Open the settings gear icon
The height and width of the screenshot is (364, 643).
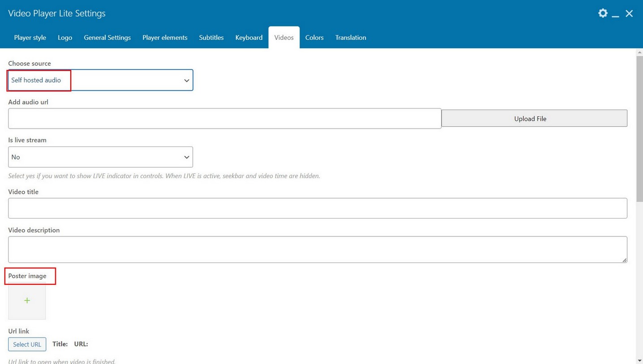click(603, 13)
